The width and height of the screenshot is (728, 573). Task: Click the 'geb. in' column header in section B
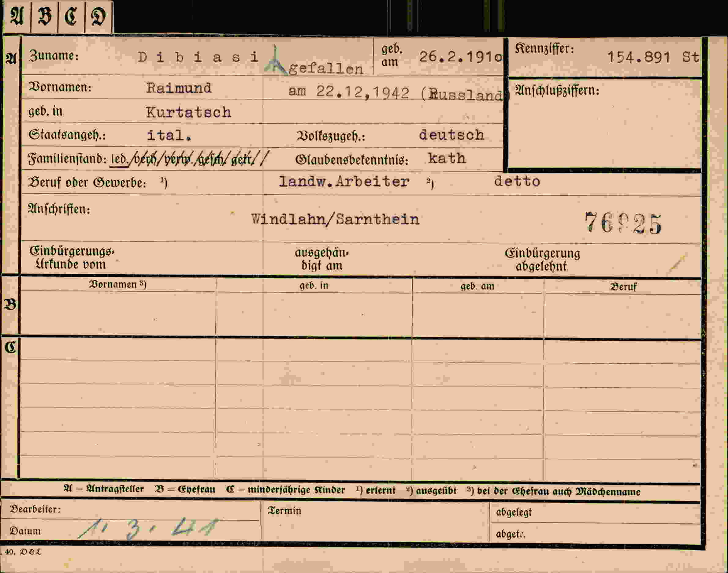(314, 286)
